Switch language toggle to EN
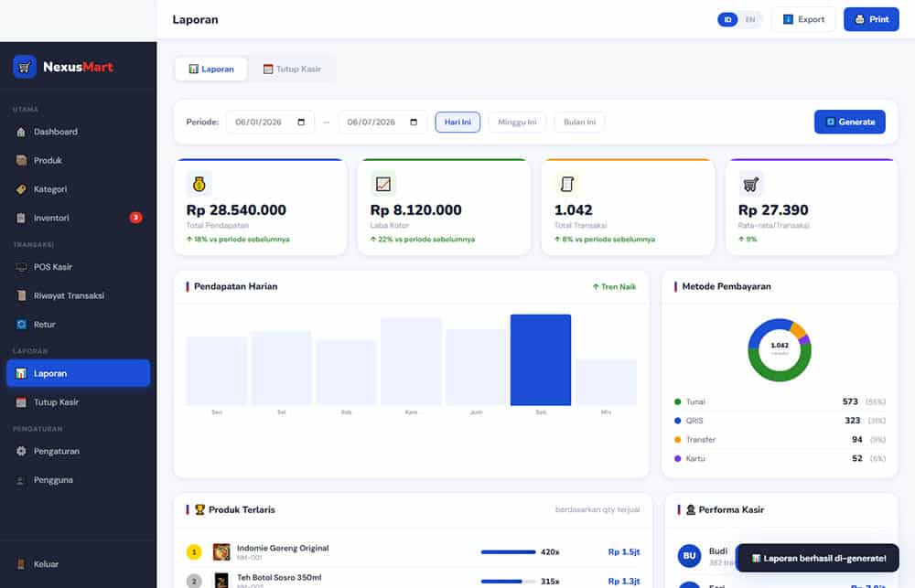The height and width of the screenshot is (588, 915). (x=750, y=19)
